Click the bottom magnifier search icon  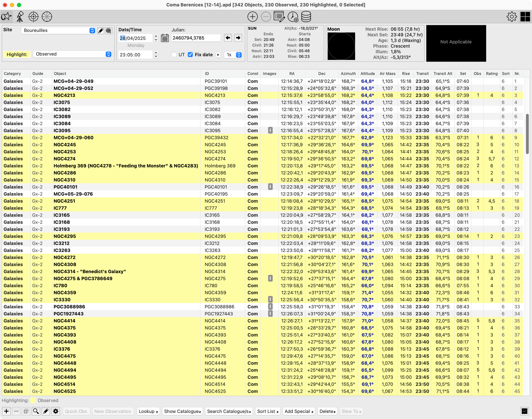click(36, 411)
